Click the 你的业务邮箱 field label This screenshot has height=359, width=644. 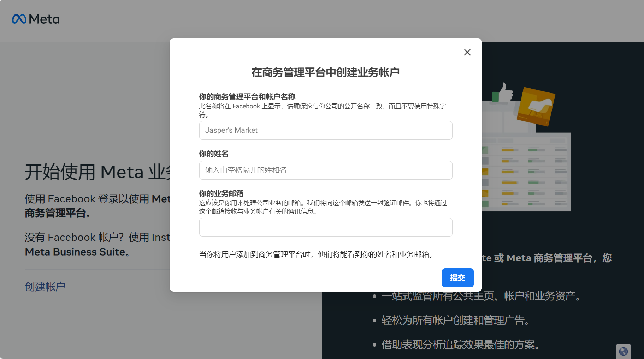[x=221, y=193]
